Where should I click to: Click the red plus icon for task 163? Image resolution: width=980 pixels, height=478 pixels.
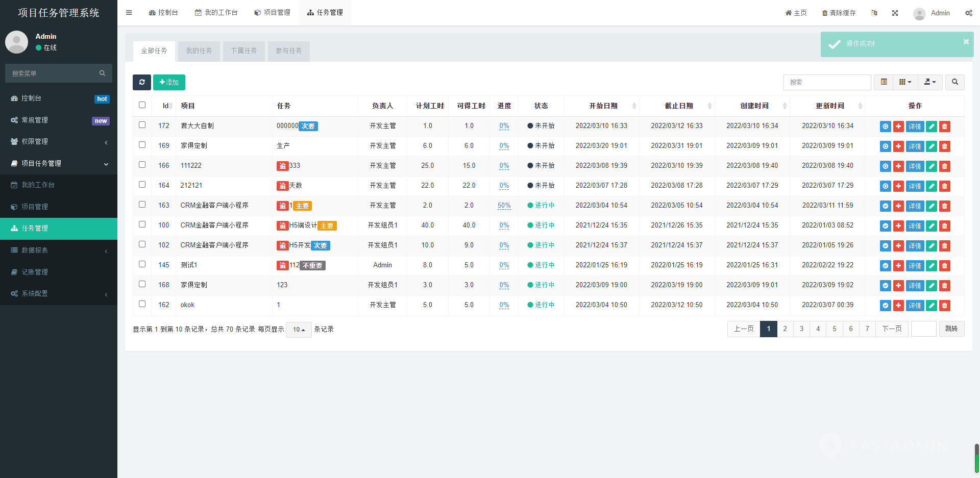point(898,206)
